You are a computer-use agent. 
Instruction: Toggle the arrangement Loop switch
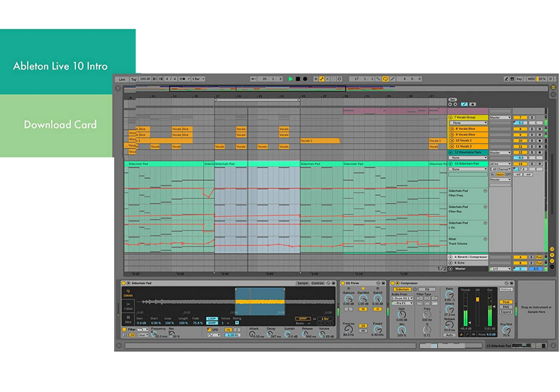386,79
